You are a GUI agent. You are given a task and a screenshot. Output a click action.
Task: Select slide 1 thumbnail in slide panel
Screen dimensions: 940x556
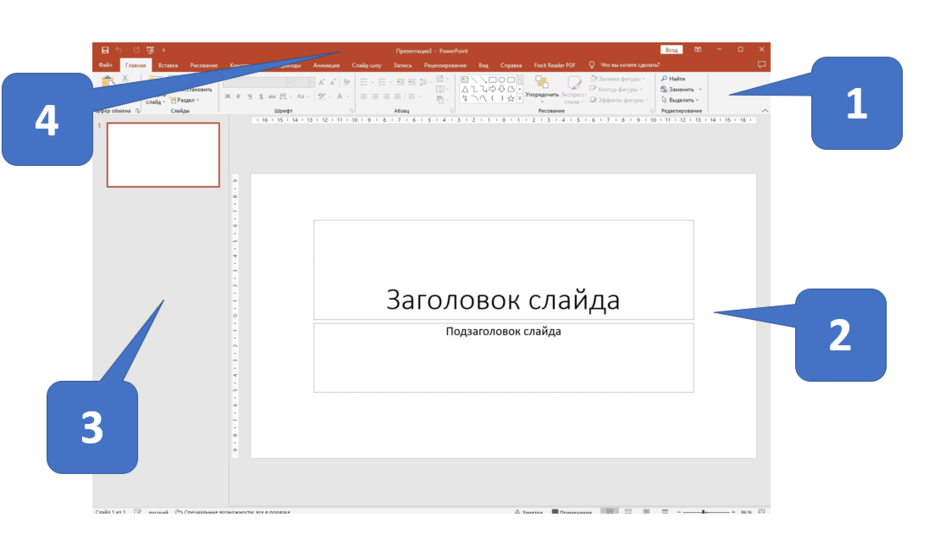click(x=163, y=155)
